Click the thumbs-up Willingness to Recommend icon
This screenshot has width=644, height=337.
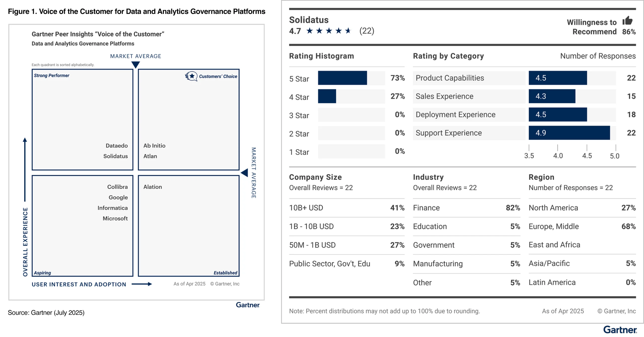[627, 21]
